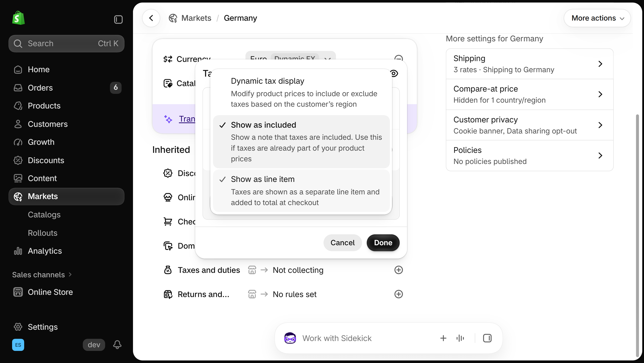Image resolution: width=644 pixels, height=363 pixels.
Task: Click the checkmark beside Show as line item
Action: click(x=222, y=179)
